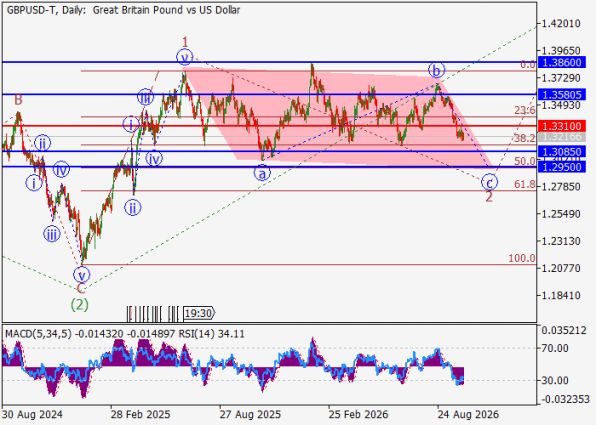Click the 1.37290 price axis label
Screen dimensions: 596x425
click(561, 78)
